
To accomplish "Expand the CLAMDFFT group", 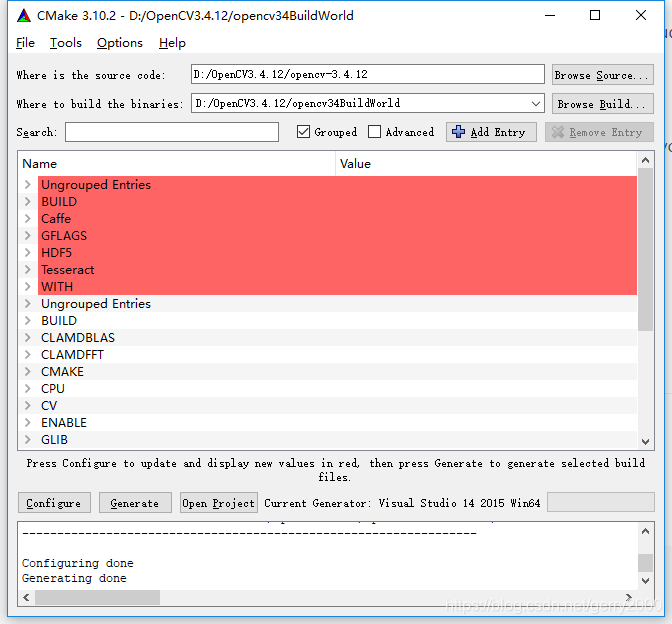I will click(28, 354).
